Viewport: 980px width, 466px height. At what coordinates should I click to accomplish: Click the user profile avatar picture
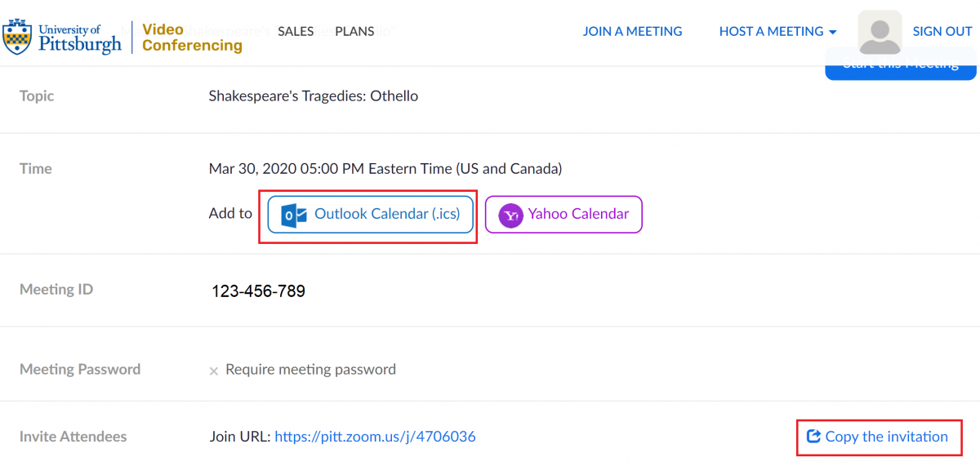point(880,32)
